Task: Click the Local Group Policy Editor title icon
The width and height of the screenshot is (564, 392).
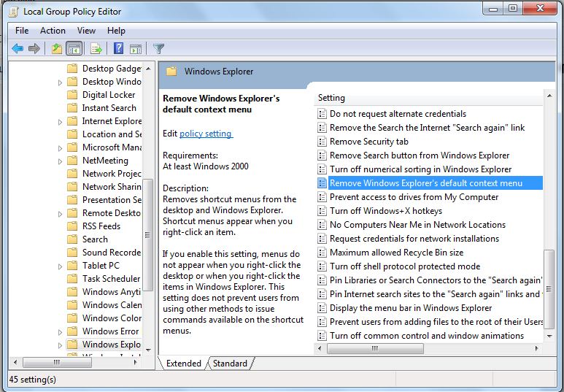Action: (x=14, y=12)
